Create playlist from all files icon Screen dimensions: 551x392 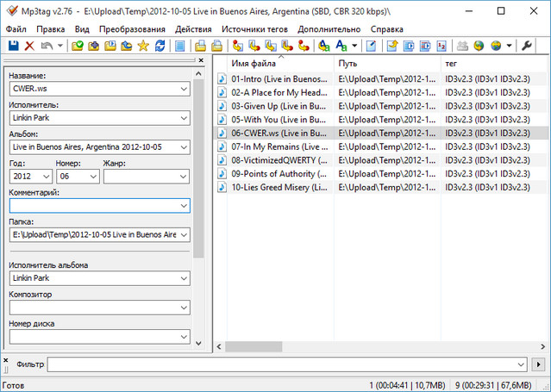click(409, 46)
